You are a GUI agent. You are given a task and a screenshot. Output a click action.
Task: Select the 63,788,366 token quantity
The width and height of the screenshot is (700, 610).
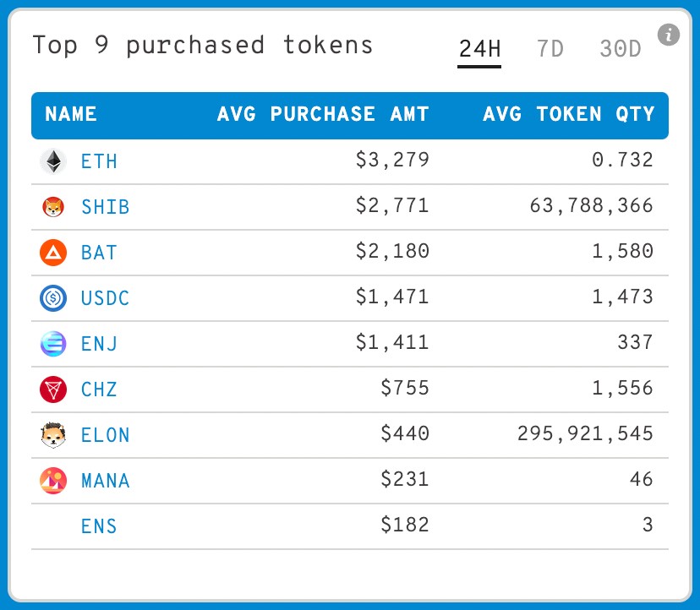pos(592,205)
